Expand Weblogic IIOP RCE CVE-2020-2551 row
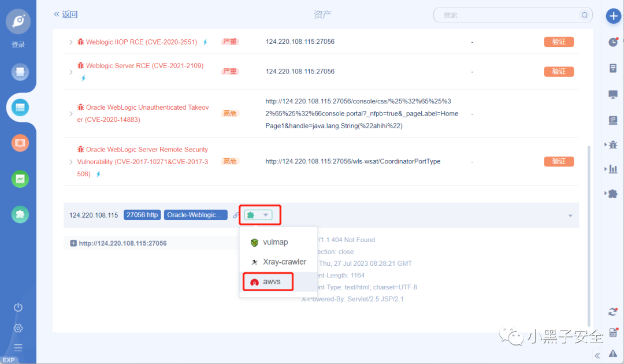This screenshot has height=364, width=624. 71,42
